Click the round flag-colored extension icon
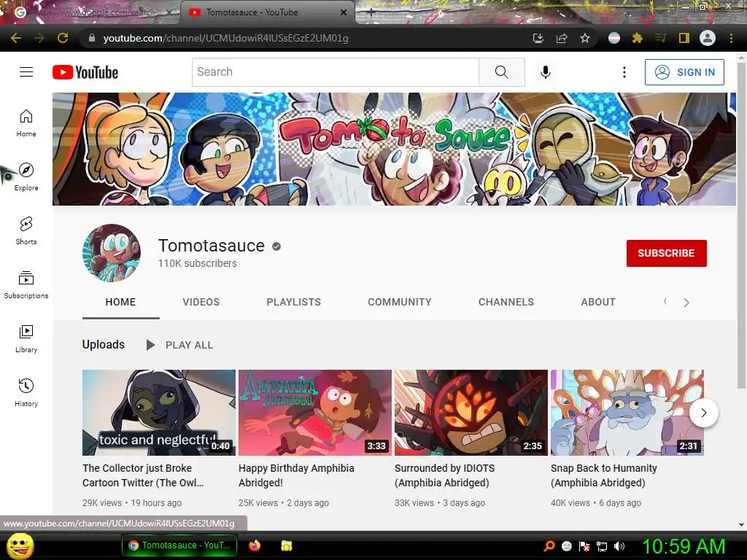The image size is (747, 560). [x=614, y=38]
